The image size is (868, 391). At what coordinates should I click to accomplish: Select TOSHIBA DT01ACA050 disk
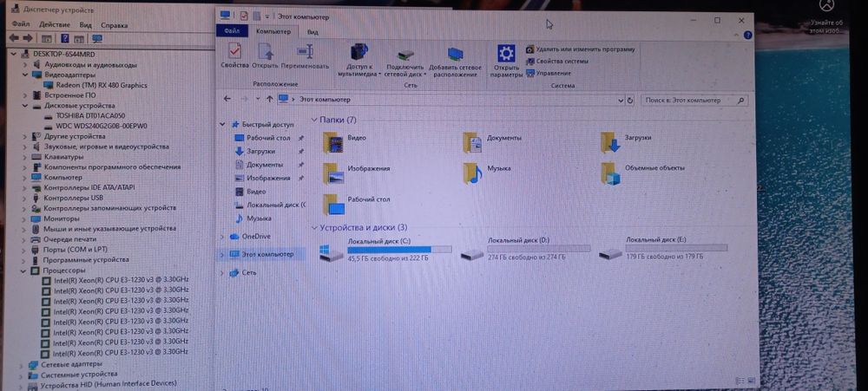(85, 115)
